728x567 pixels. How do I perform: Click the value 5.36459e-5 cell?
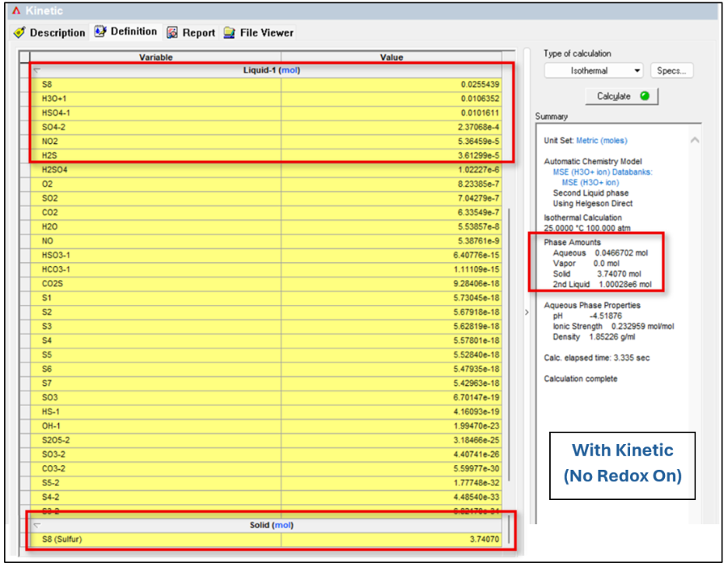tap(391, 142)
